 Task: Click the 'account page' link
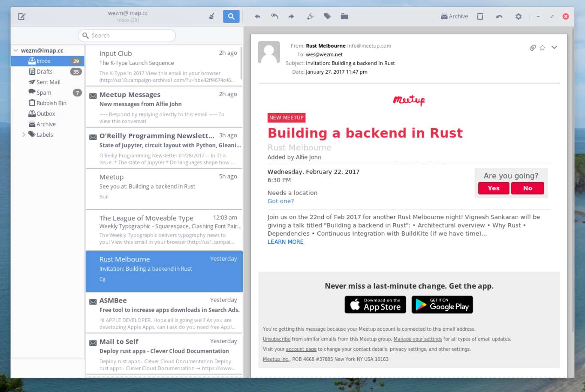[x=301, y=349]
